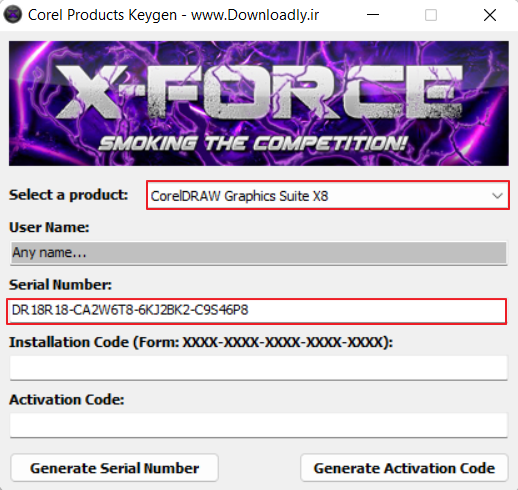Click the Serial Number field
Image resolution: width=518 pixels, height=490 pixels.
tap(257, 311)
